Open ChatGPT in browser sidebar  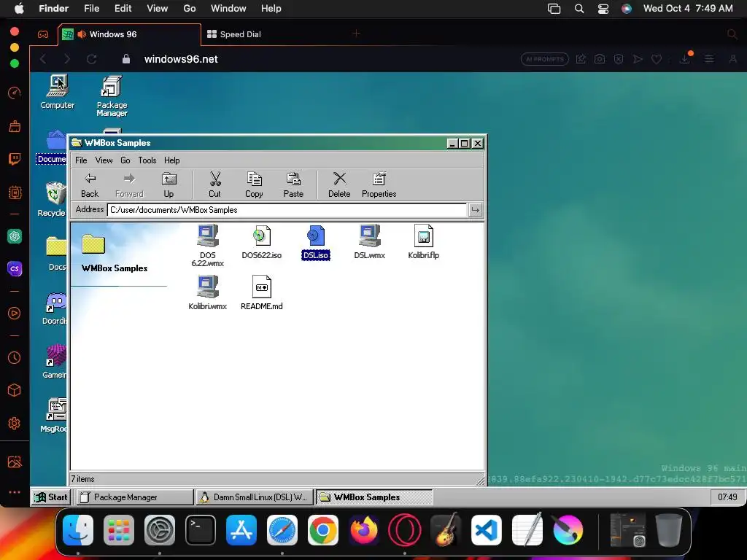[x=15, y=236]
